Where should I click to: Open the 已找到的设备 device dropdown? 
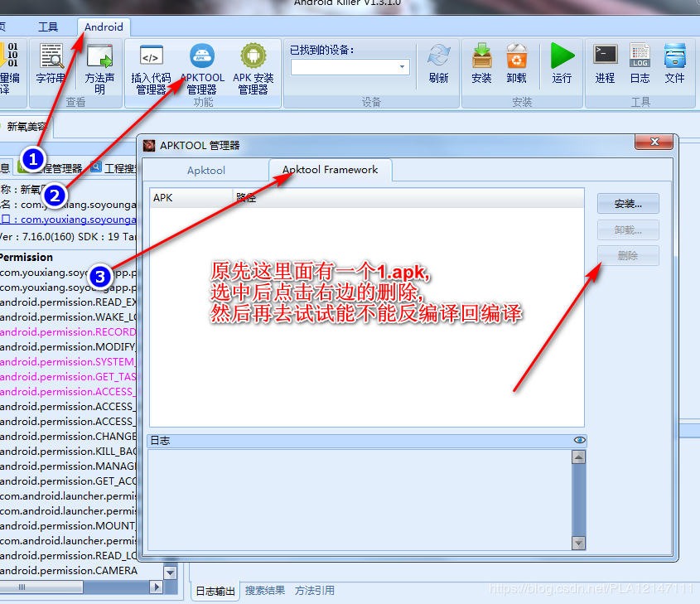pos(402,67)
